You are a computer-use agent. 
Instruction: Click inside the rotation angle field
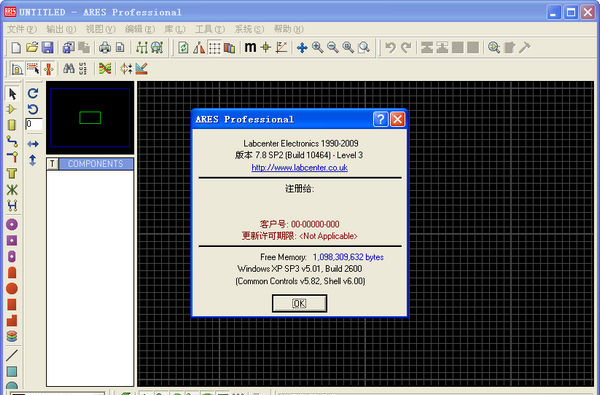pos(34,124)
